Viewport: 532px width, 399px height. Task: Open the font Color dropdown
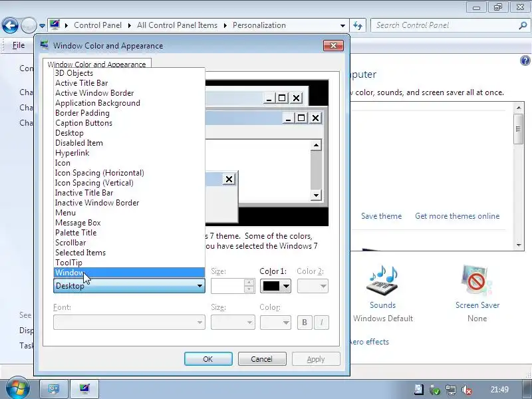(x=275, y=323)
